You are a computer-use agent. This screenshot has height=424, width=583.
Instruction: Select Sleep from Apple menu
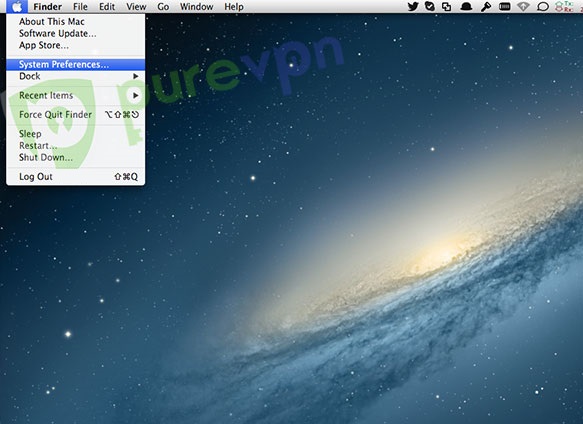pos(75,134)
